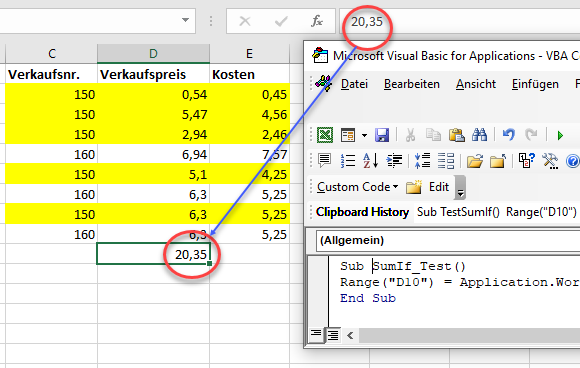The image size is (580, 368).
Task: Click the Insert UserForm icon
Action: click(348, 135)
